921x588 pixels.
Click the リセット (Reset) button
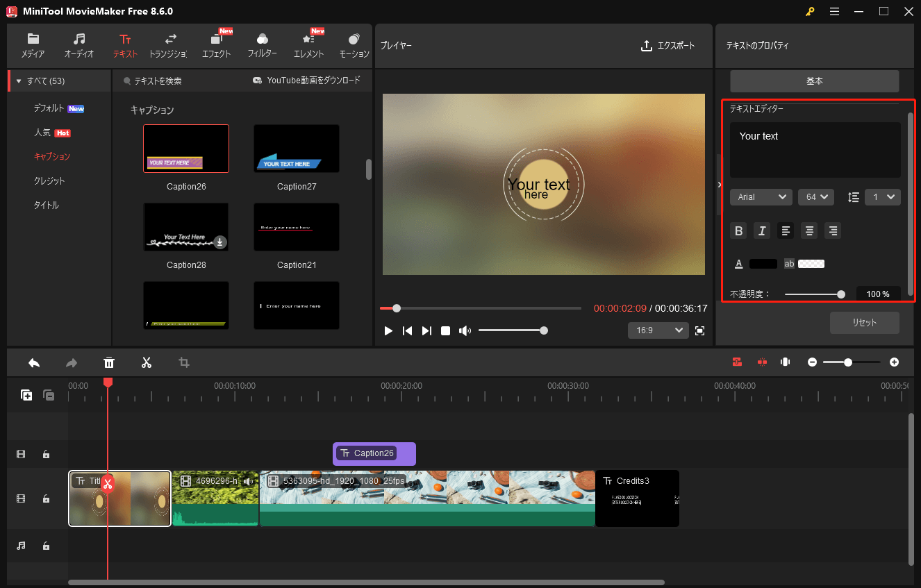click(864, 322)
